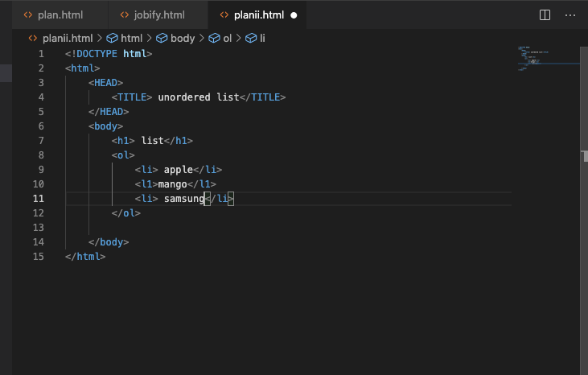Expand the body breadcrumb symbol list
Image resolution: width=588 pixels, height=375 pixels.
(x=183, y=38)
